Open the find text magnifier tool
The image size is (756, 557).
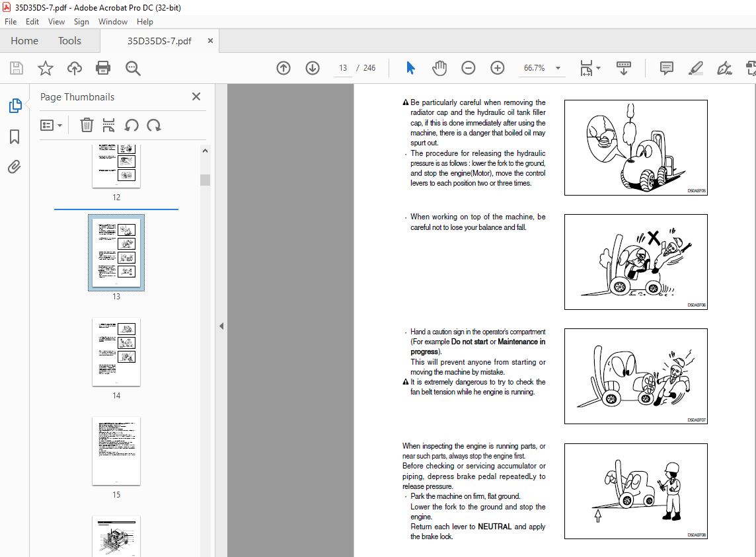pyautogui.click(x=133, y=68)
